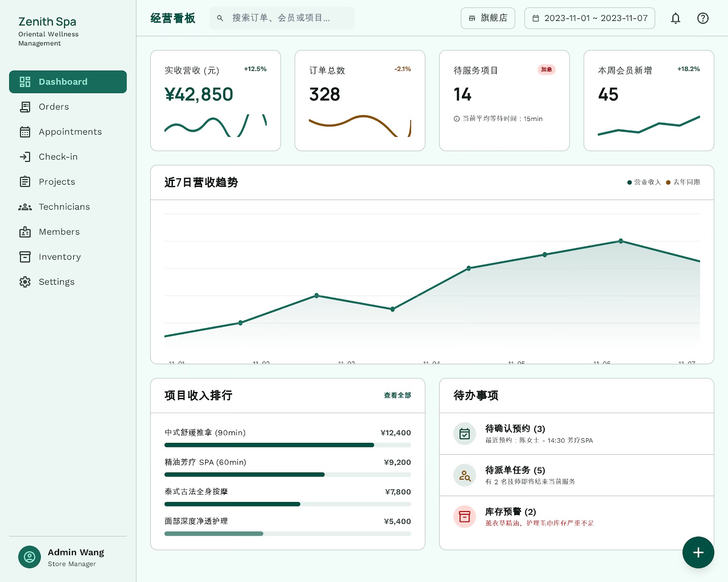The width and height of the screenshot is (728, 582).
Task: Click the Admin Wang avatar icon
Action: point(30,557)
